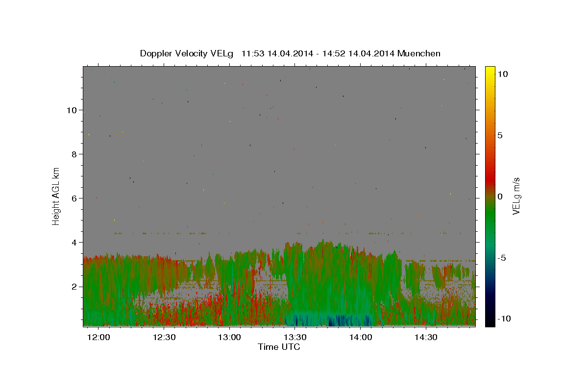
Task: Click the colorbar label '0'
Action: coord(500,196)
